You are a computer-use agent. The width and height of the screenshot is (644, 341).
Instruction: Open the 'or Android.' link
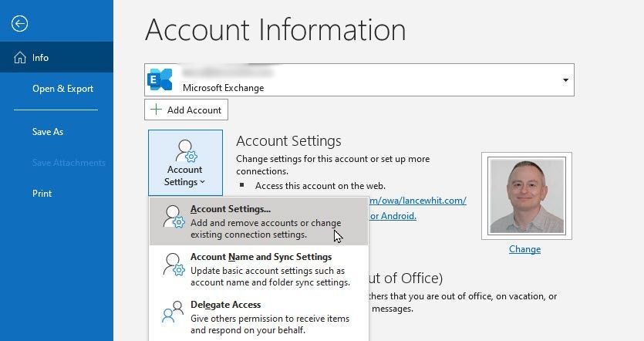pos(393,216)
